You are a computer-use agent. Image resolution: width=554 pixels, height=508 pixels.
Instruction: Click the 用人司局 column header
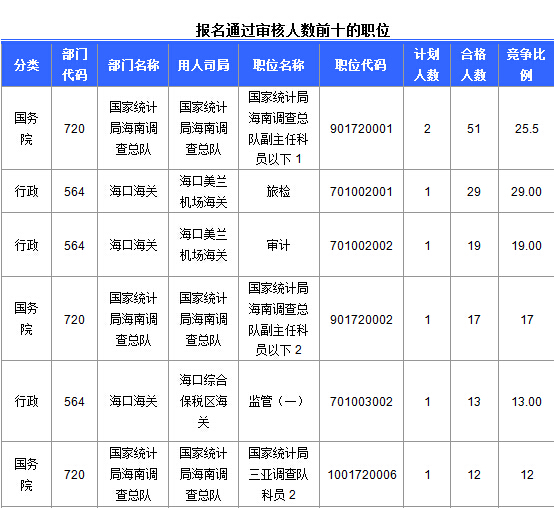(x=204, y=65)
